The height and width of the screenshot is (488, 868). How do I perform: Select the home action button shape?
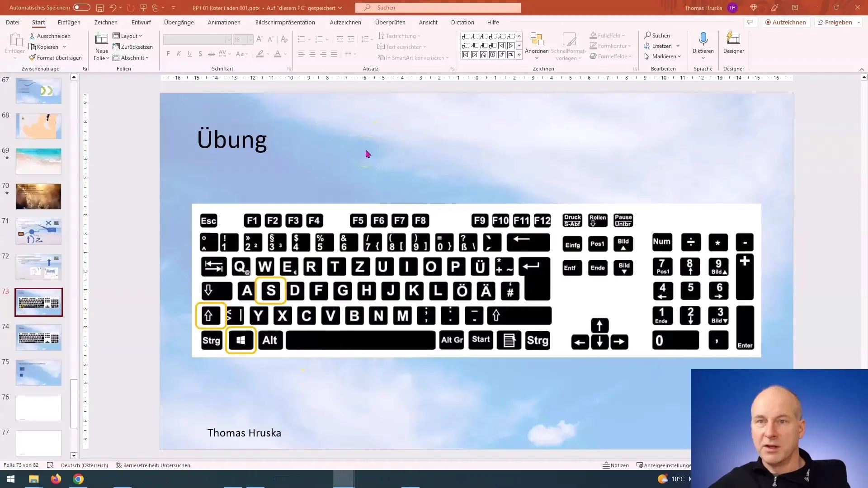[484, 55]
